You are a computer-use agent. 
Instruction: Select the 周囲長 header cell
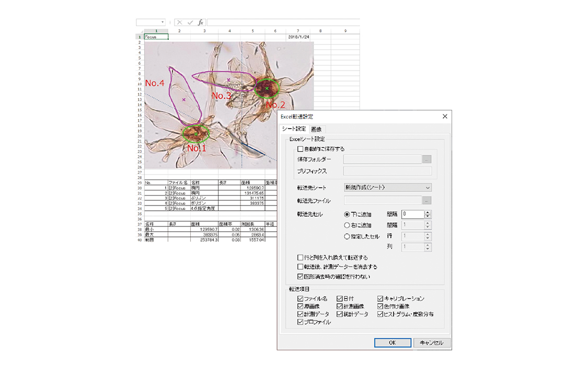252,224
